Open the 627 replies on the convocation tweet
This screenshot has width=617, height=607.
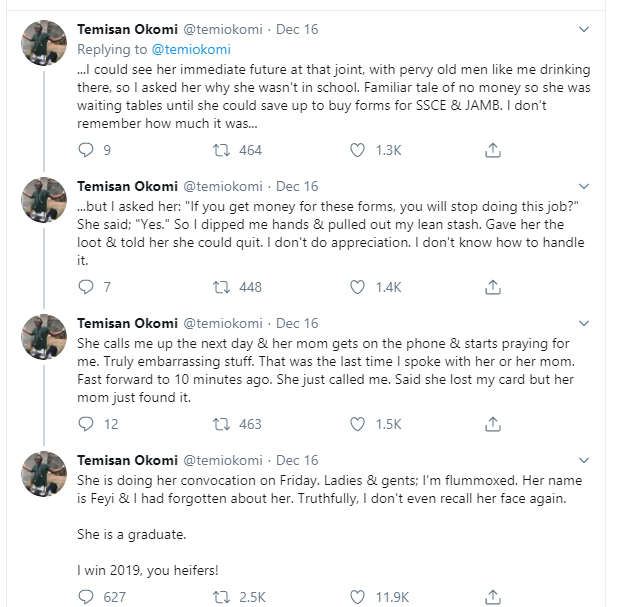point(86,597)
